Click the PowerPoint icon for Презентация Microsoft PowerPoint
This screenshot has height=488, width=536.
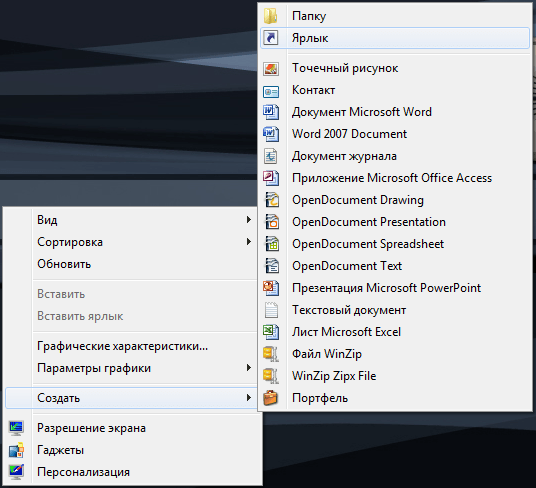(271, 288)
